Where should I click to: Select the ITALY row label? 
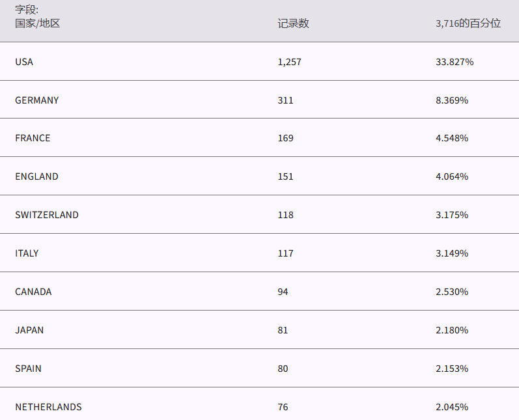click(x=27, y=253)
